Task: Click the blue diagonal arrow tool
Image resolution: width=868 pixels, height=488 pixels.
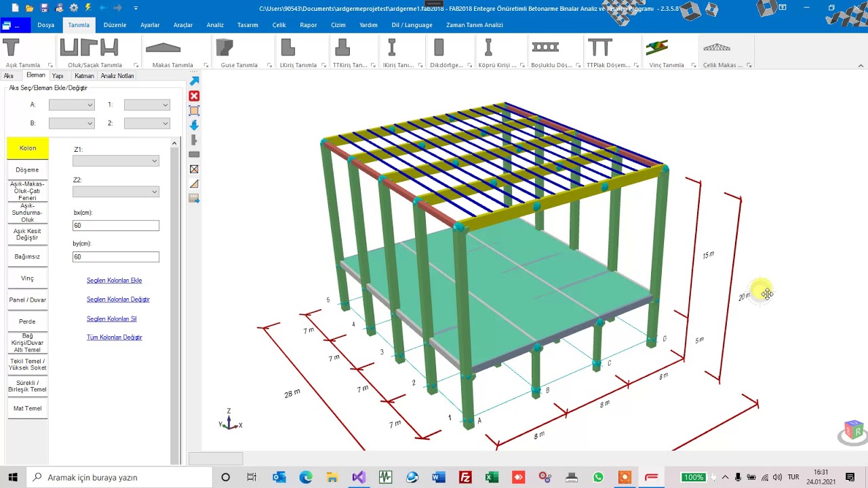Action: tap(194, 81)
